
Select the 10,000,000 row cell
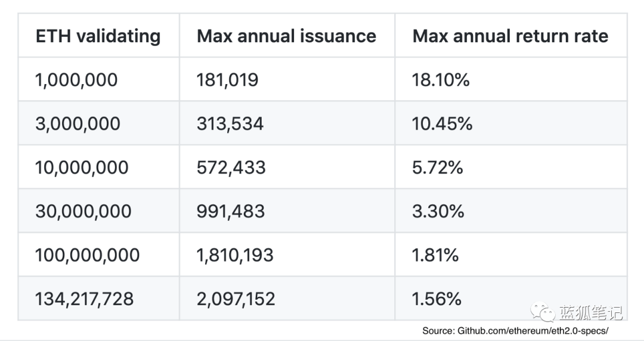click(x=82, y=168)
